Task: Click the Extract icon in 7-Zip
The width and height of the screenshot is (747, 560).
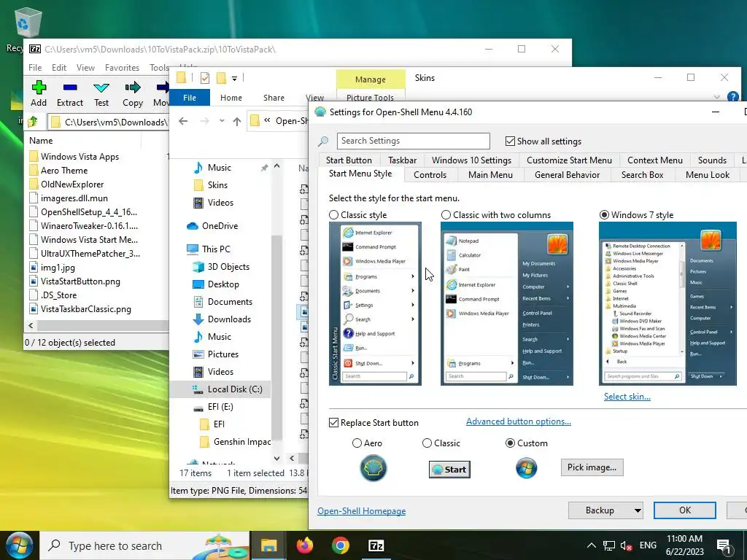Action: point(70,87)
